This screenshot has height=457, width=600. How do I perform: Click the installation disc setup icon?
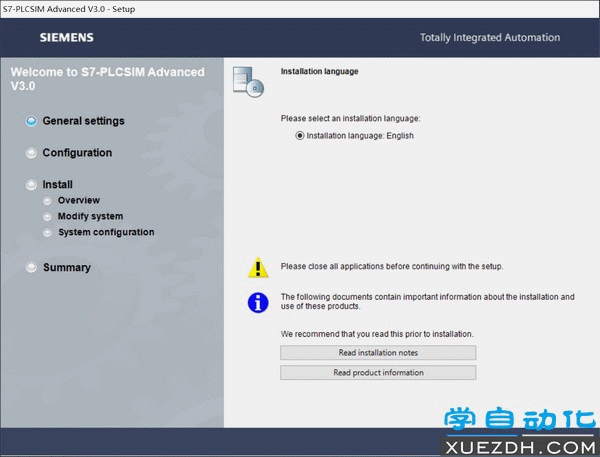pos(248,82)
